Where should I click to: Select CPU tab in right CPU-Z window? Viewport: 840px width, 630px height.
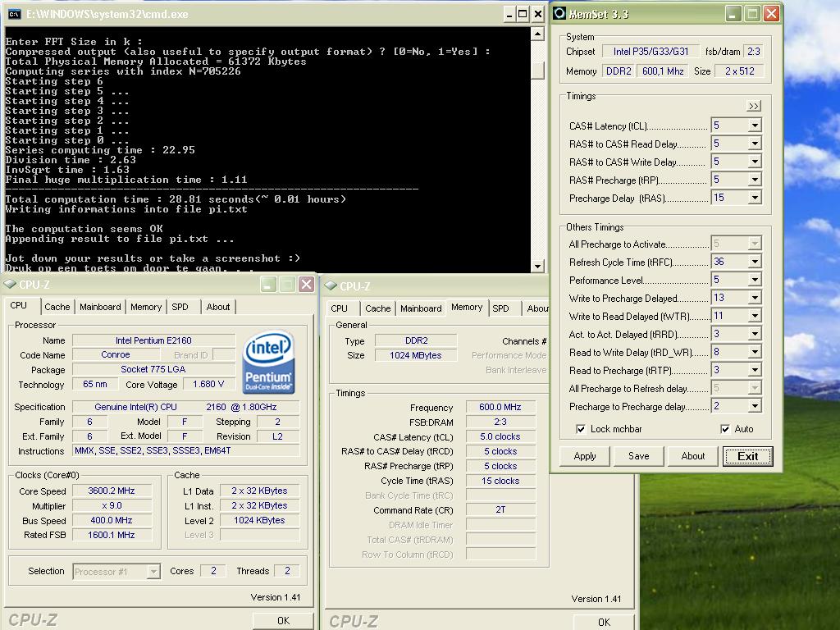coord(339,308)
